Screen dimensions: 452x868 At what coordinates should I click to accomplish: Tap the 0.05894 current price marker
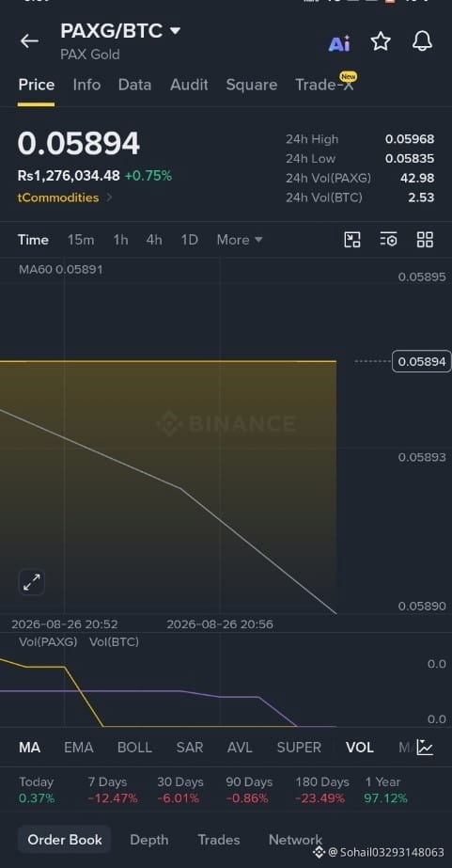[422, 361]
